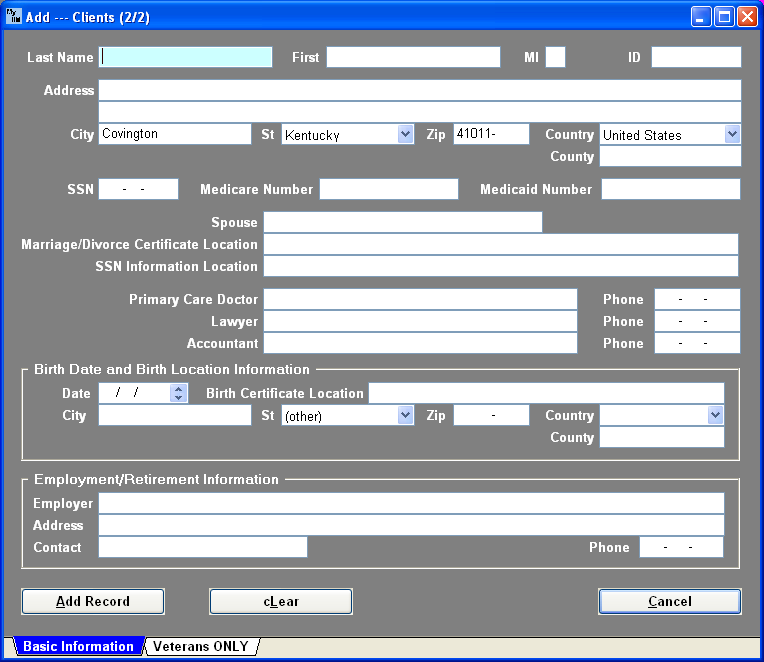
Task: Increase birth date using the spinner up arrow
Action: click(179, 389)
